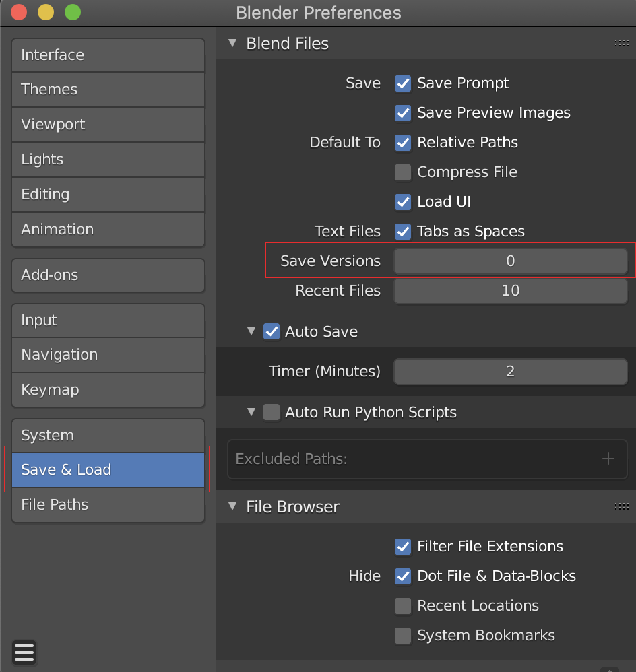
Task: Toggle the Load UI checkbox
Action: coord(403,202)
